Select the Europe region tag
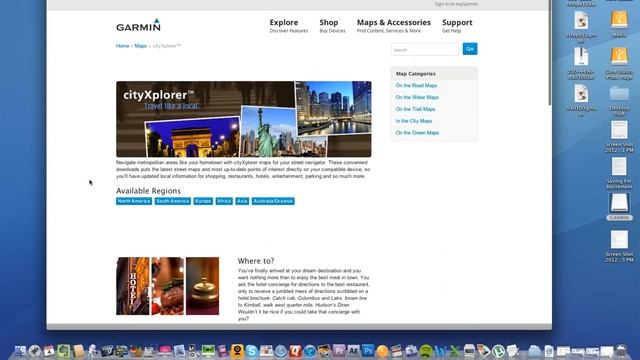Screen dimensions: 640x360 [x=203, y=201]
